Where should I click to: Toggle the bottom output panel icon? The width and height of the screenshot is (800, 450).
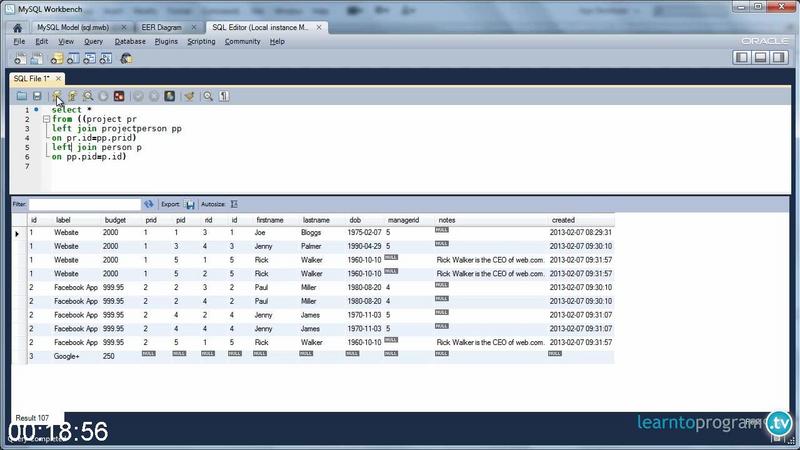click(x=760, y=58)
